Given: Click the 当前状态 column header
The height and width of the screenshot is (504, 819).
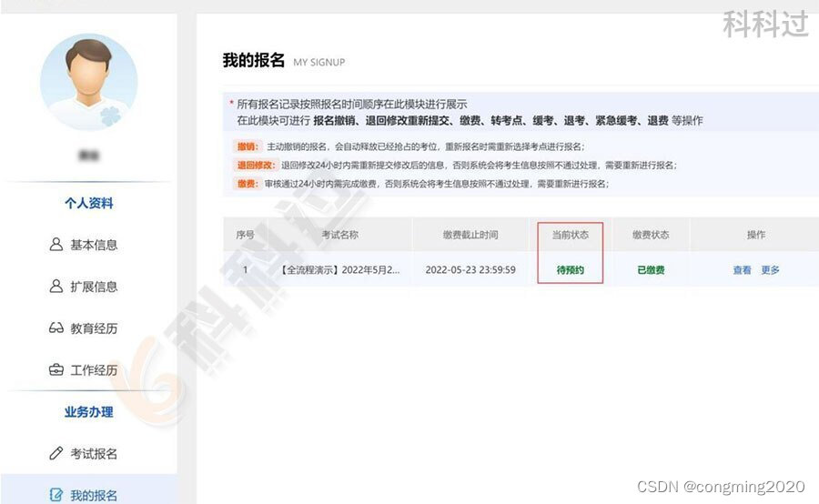Looking at the screenshot, I should pyautogui.click(x=570, y=235).
